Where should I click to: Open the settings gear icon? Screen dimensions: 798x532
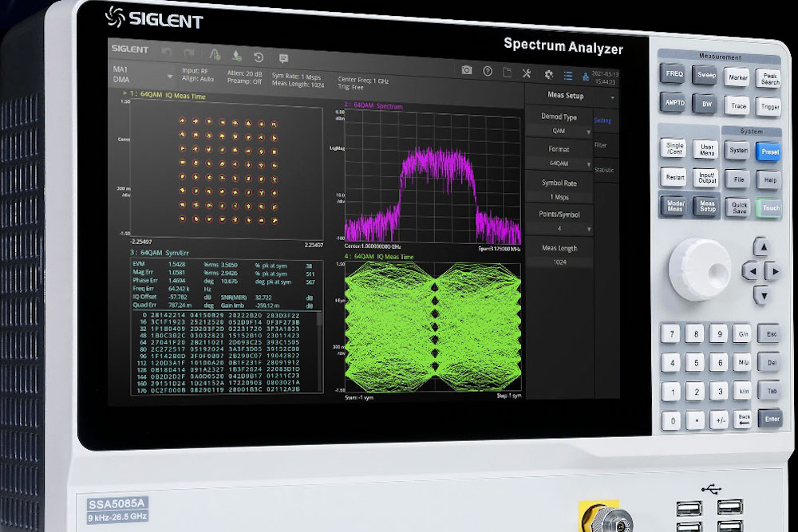[548, 74]
